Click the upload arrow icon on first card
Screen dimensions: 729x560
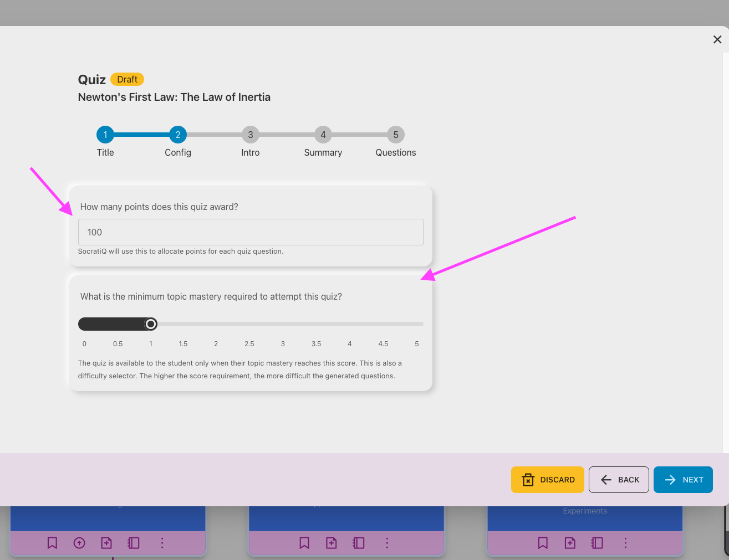pos(79,543)
